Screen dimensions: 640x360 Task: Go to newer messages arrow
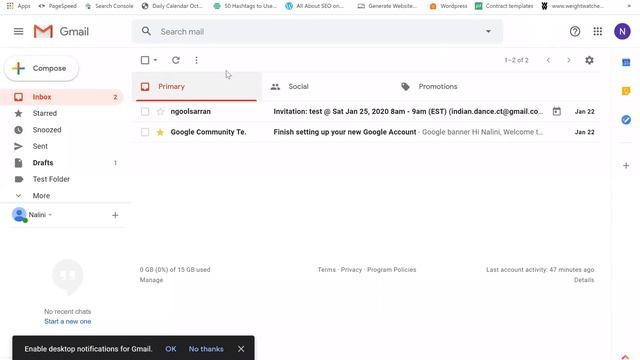[548, 60]
